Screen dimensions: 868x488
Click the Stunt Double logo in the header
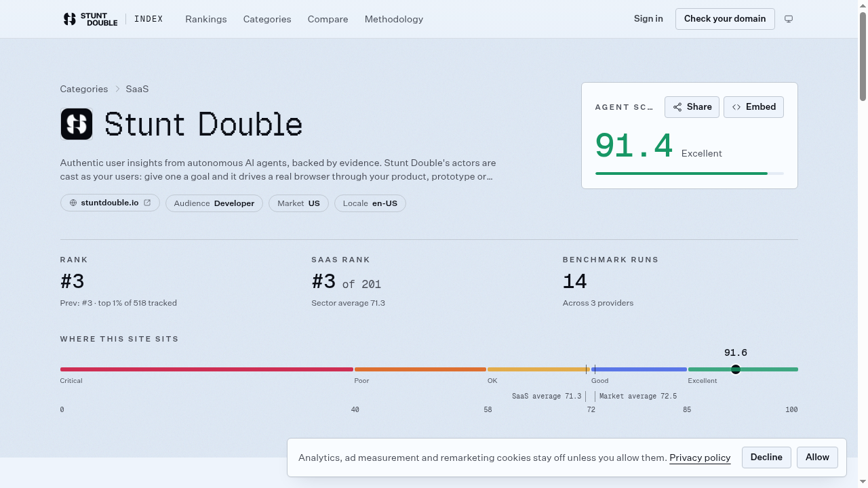click(90, 19)
